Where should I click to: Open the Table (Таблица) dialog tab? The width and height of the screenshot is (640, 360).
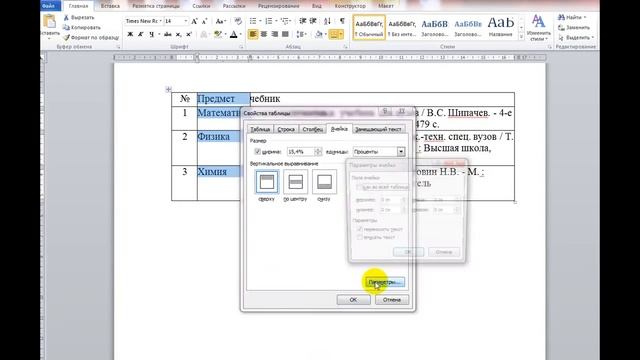pos(260,129)
